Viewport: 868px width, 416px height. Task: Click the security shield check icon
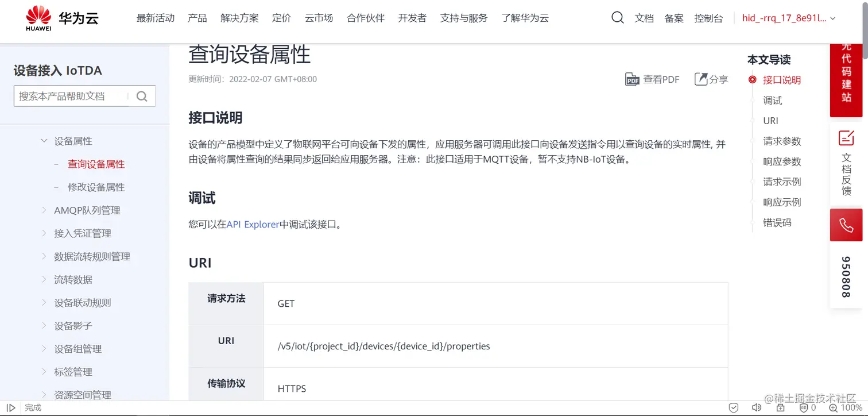point(734,408)
